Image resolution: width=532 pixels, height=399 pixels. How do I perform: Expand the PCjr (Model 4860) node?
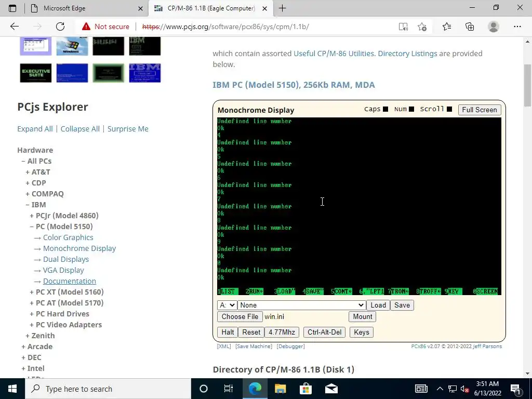coord(32,216)
